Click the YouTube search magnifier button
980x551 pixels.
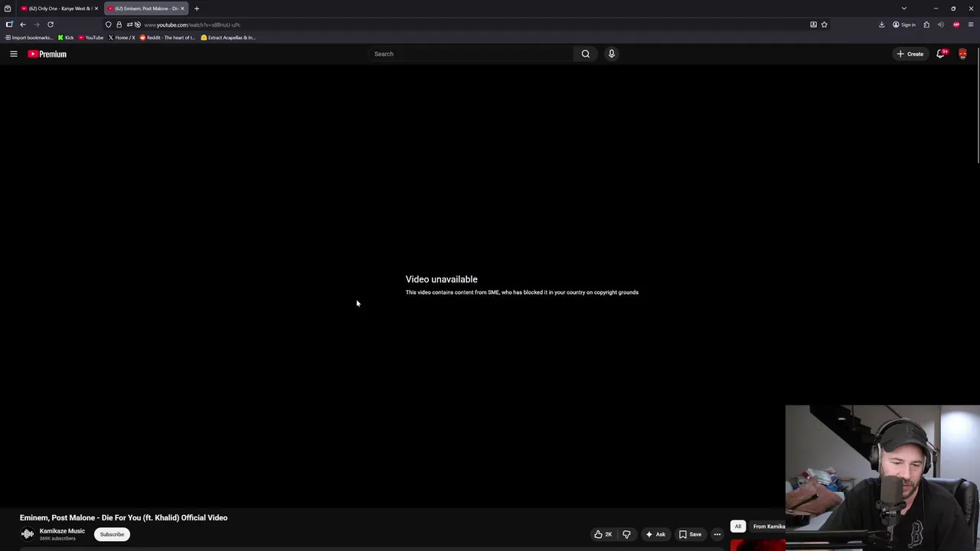[x=586, y=54]
